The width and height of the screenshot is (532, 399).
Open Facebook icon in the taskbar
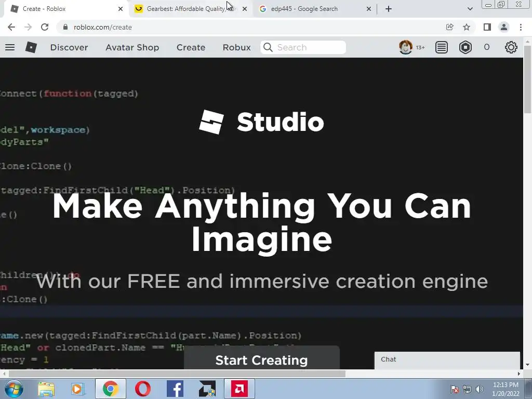175,389
